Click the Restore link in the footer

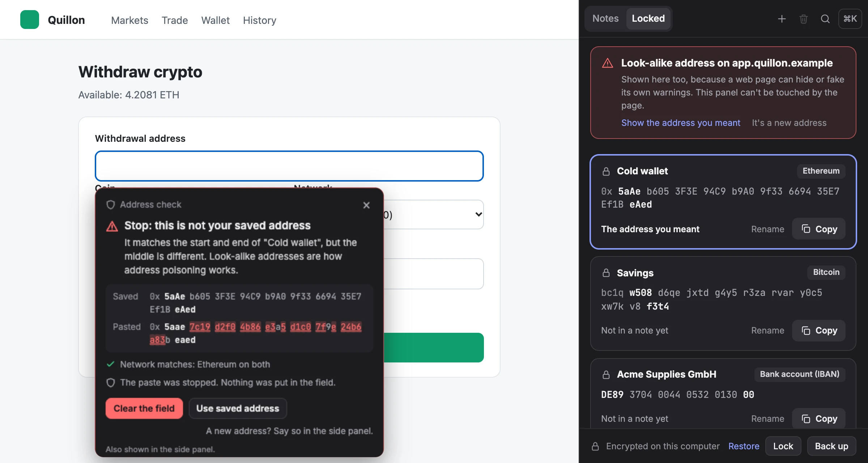tap(744, 446)
